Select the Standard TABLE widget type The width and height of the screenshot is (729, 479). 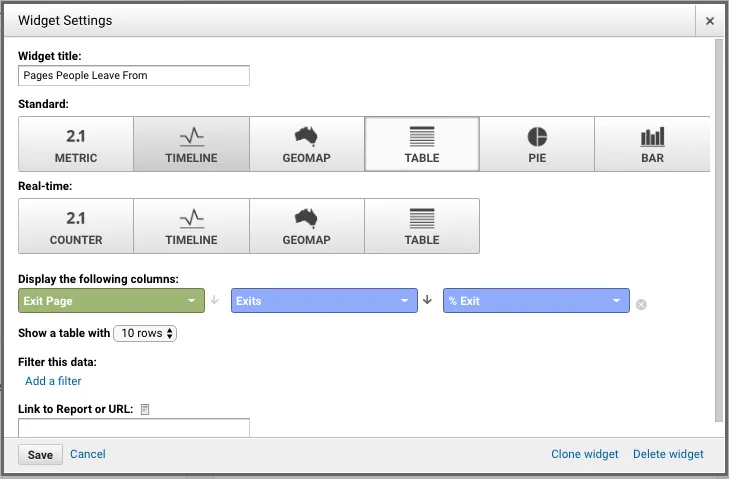click(422, 144)
